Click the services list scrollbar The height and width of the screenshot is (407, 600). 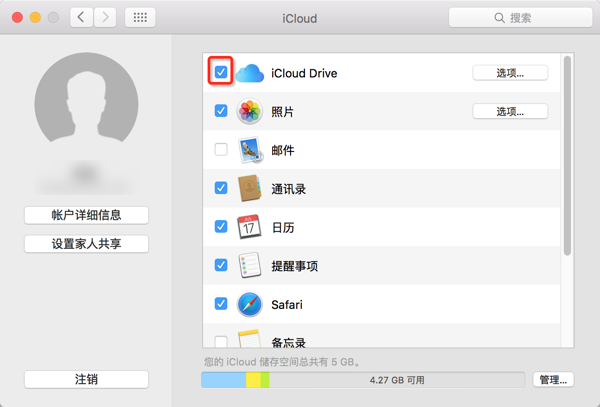567,155
